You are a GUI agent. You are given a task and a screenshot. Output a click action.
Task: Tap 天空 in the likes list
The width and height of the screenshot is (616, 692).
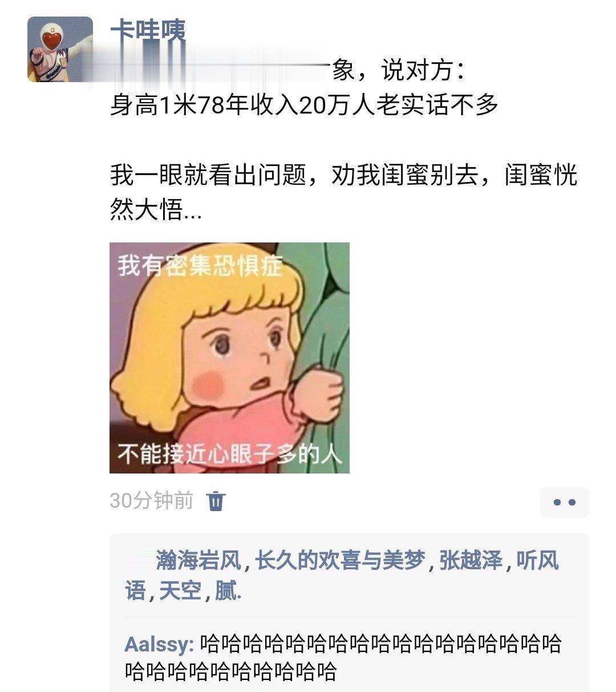pyautogui.click(x=180, y=590)
